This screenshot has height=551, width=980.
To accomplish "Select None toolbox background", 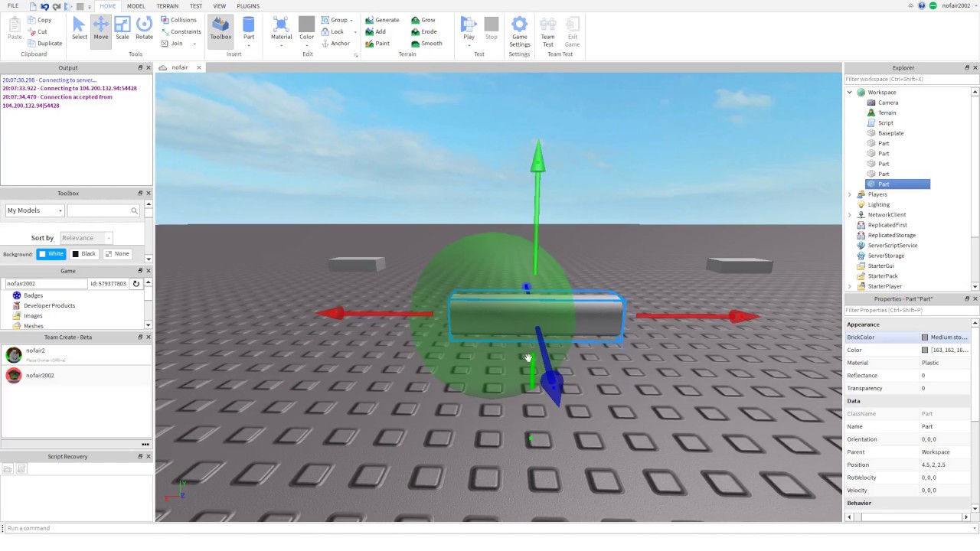I will (x=117, y=254).
